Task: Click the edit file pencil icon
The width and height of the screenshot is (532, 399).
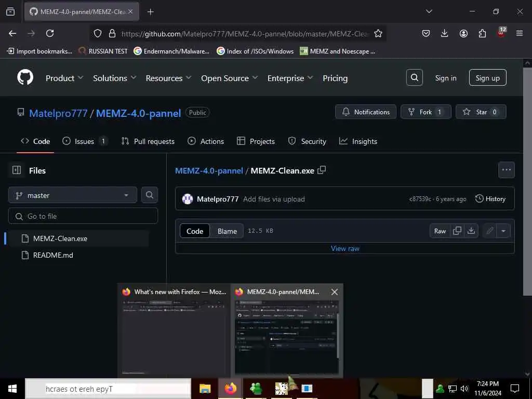Action: (x=489, y=231)
